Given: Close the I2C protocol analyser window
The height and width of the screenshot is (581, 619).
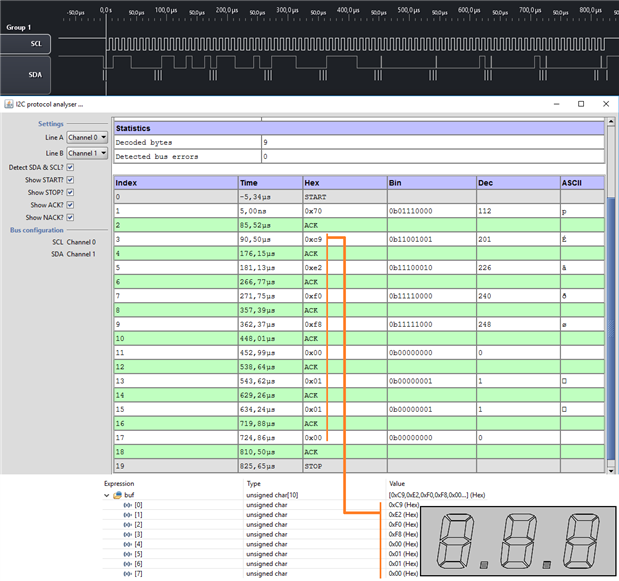Looking at the screenshot, I should [606, 104].
